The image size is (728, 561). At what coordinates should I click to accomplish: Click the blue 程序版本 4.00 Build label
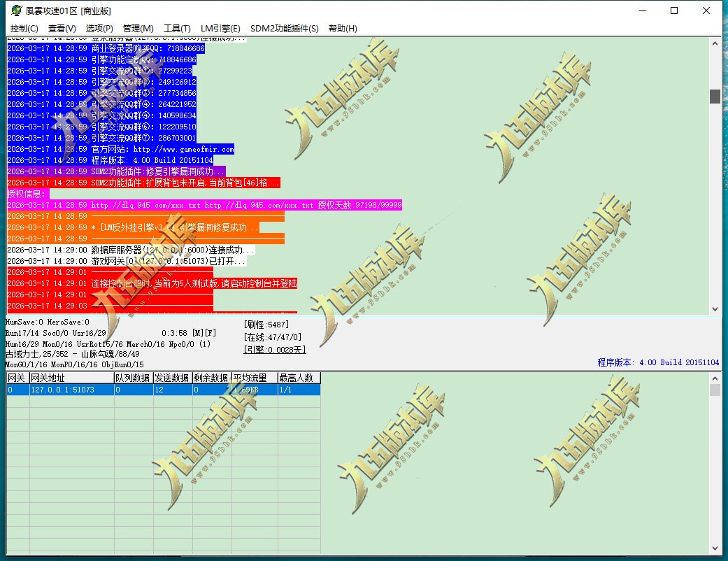(x=658, y=362)
